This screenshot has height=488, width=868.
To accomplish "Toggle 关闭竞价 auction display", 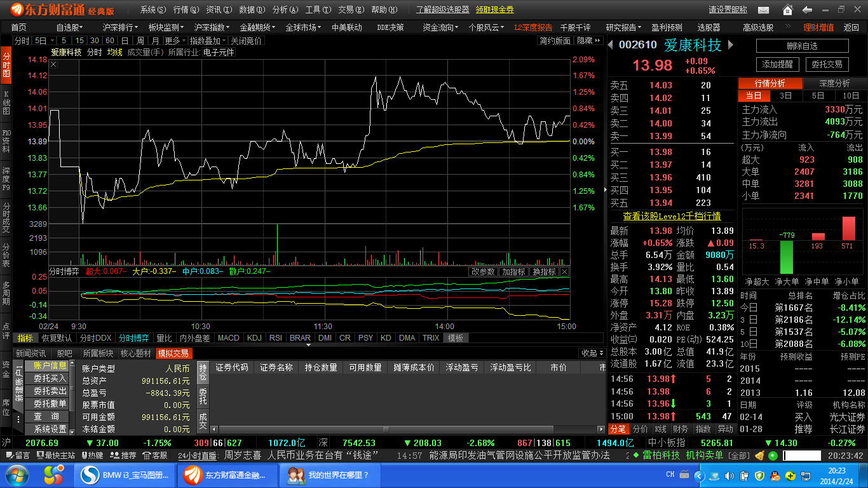I will pos(246,40).
